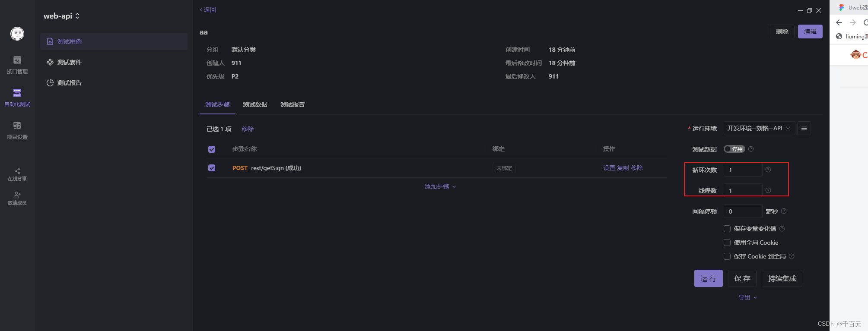Screen dimensions: 868x331
Task: Expand the web-api project switcher
Action: pos(61,16)
